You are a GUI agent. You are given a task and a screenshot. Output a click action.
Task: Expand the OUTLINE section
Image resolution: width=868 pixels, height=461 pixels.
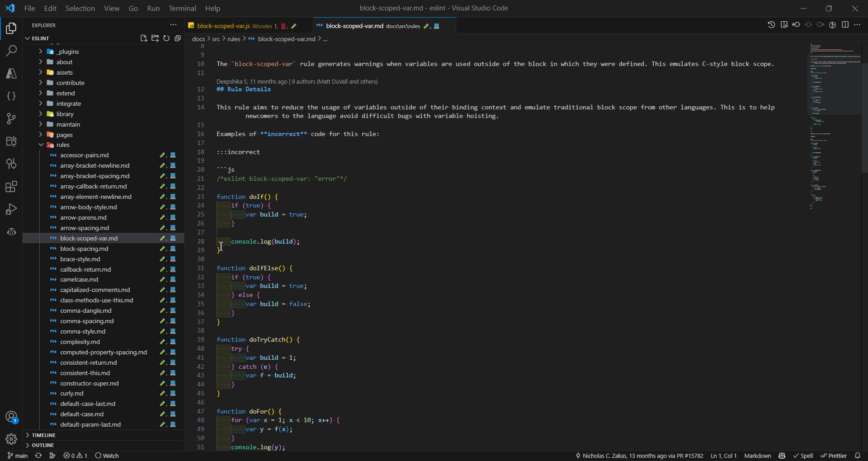103,445
